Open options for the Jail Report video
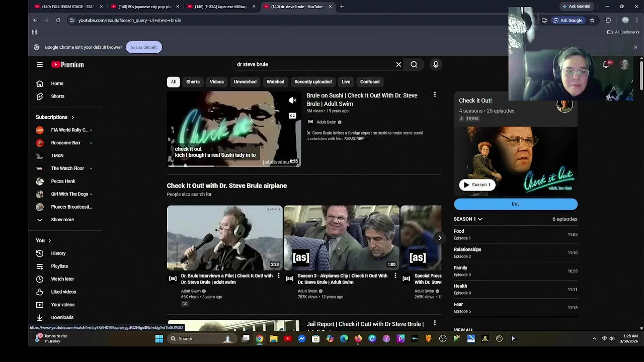 [435, 323]
